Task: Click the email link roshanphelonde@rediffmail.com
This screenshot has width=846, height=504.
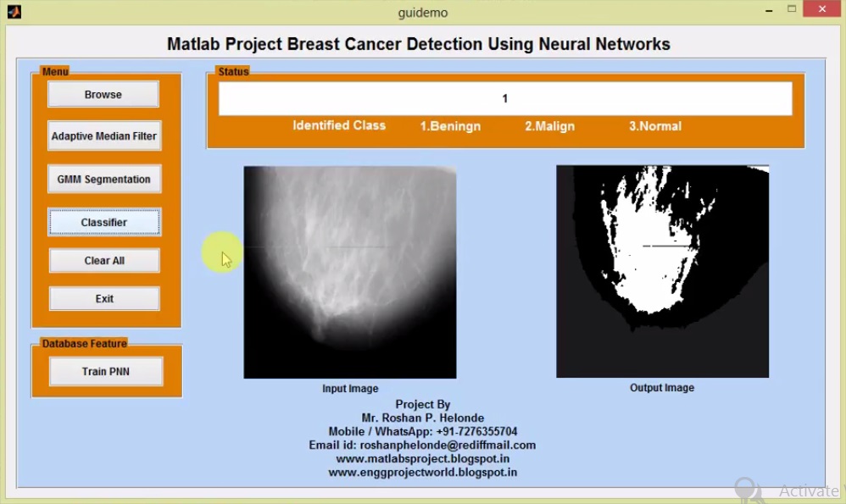Action: tap(423, 445)
